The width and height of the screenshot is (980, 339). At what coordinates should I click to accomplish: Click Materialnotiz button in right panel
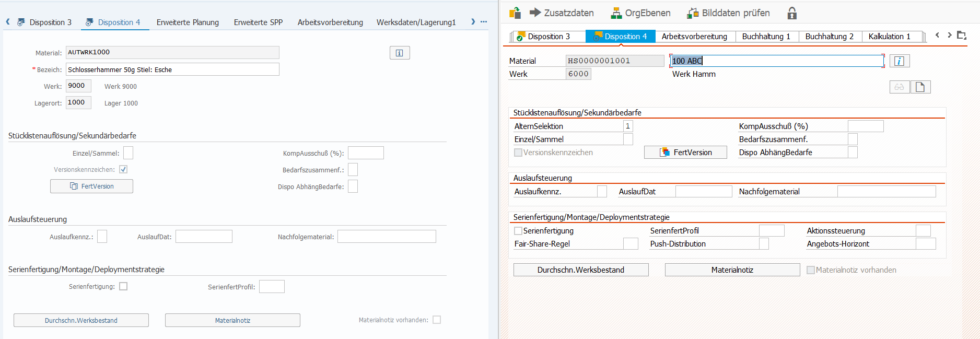pyautogui.click(x=732, y=270)
